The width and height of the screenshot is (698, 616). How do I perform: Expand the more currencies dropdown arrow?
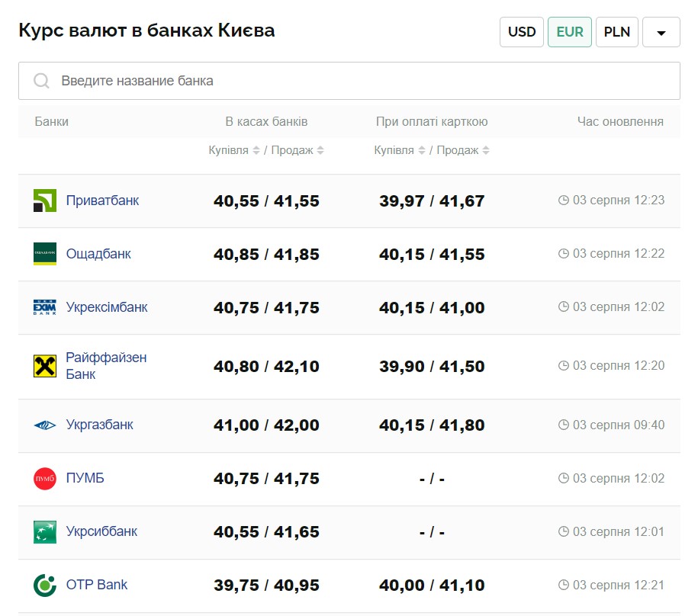point(661,32)
